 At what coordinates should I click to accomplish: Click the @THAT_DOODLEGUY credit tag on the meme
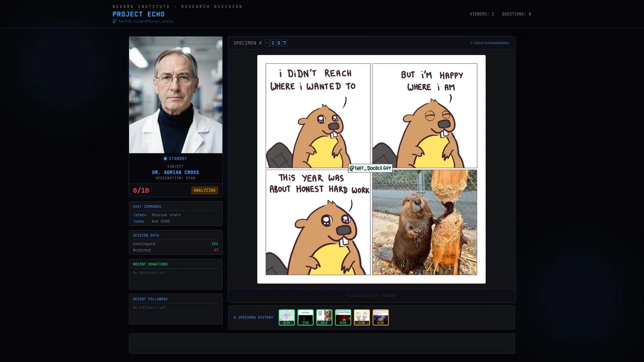370,168
